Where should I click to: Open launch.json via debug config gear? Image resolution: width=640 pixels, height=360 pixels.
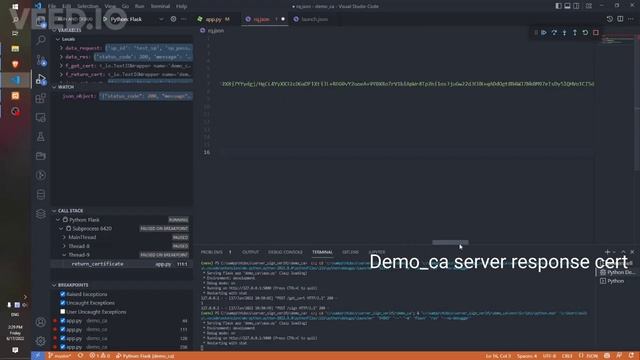click(173, 19)
